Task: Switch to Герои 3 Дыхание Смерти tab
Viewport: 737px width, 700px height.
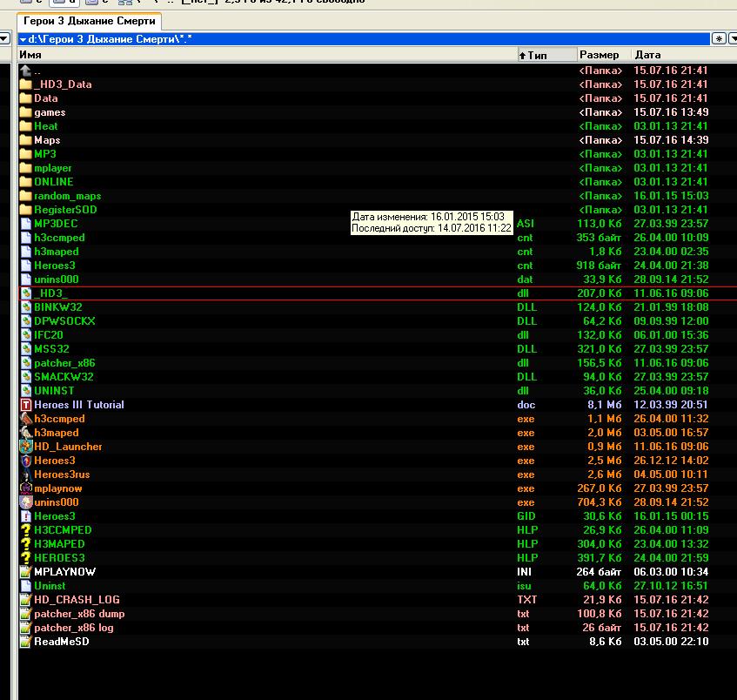Action: [90, 21]
